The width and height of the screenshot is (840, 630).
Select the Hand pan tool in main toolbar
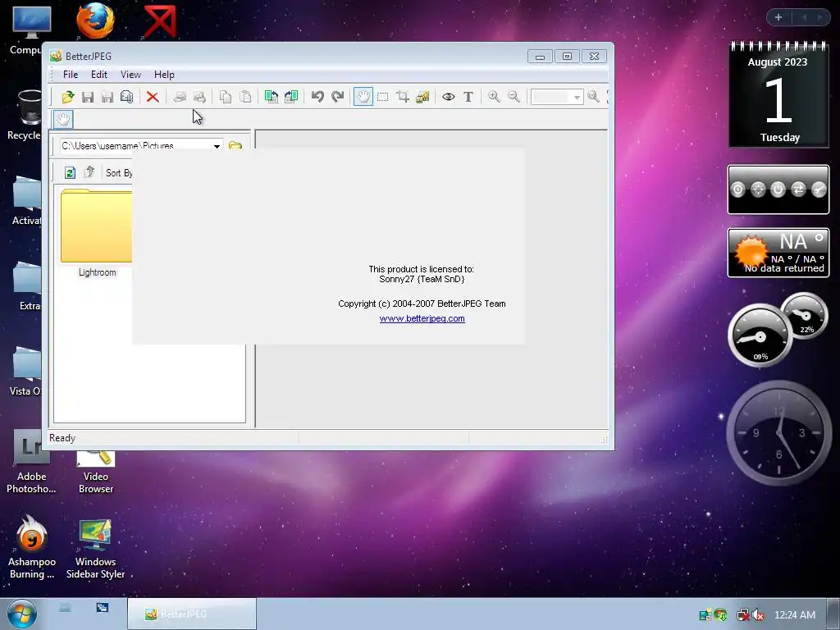[363, 97]
